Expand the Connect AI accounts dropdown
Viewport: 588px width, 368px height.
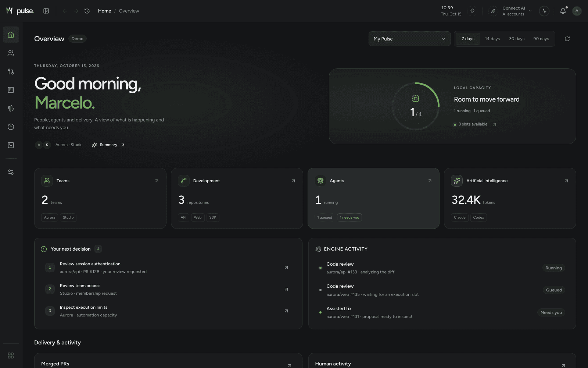click(510, 11)
